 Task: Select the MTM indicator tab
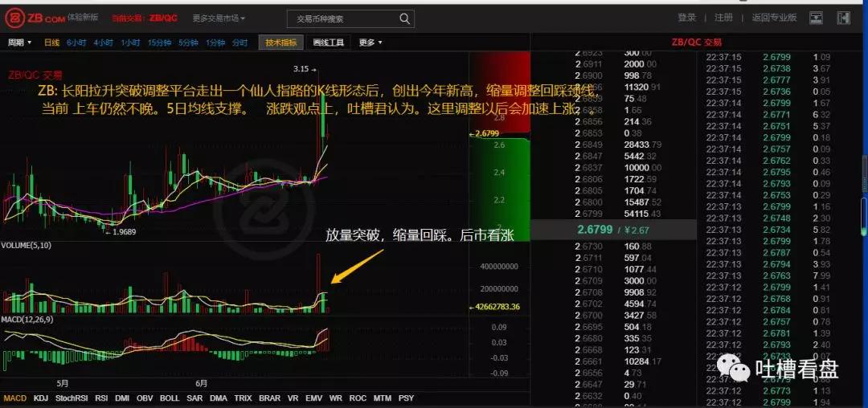point(382,398)
